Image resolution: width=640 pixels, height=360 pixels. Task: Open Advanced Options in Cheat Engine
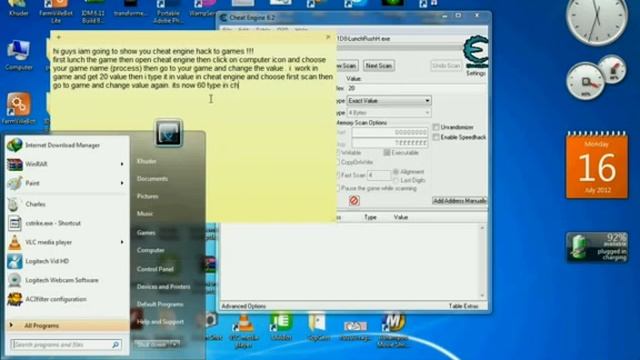(x=244, y=306)
